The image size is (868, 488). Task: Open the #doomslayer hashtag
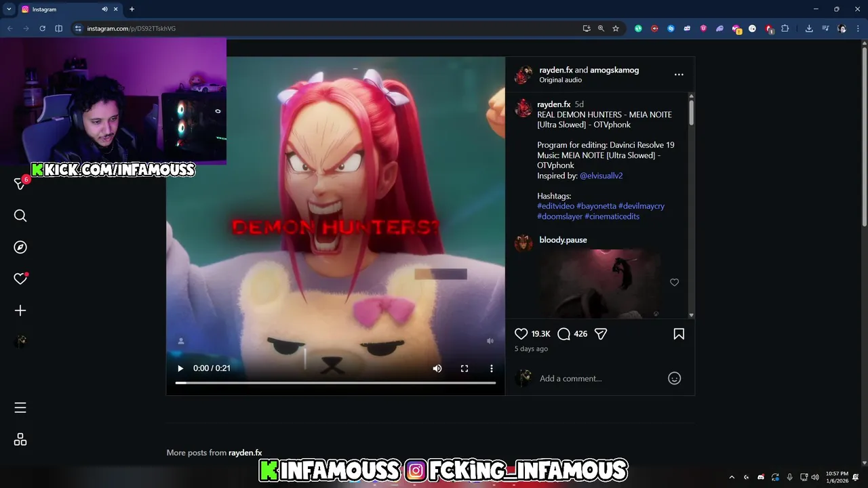[x=559, y=216]
